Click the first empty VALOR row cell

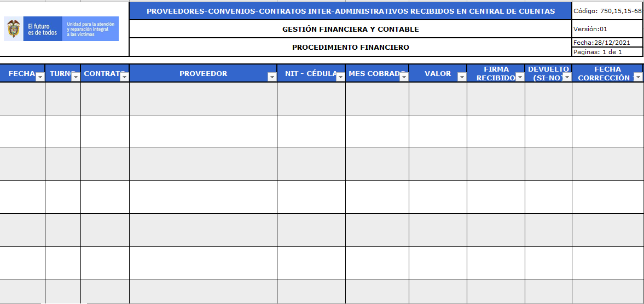click(438, 98)
